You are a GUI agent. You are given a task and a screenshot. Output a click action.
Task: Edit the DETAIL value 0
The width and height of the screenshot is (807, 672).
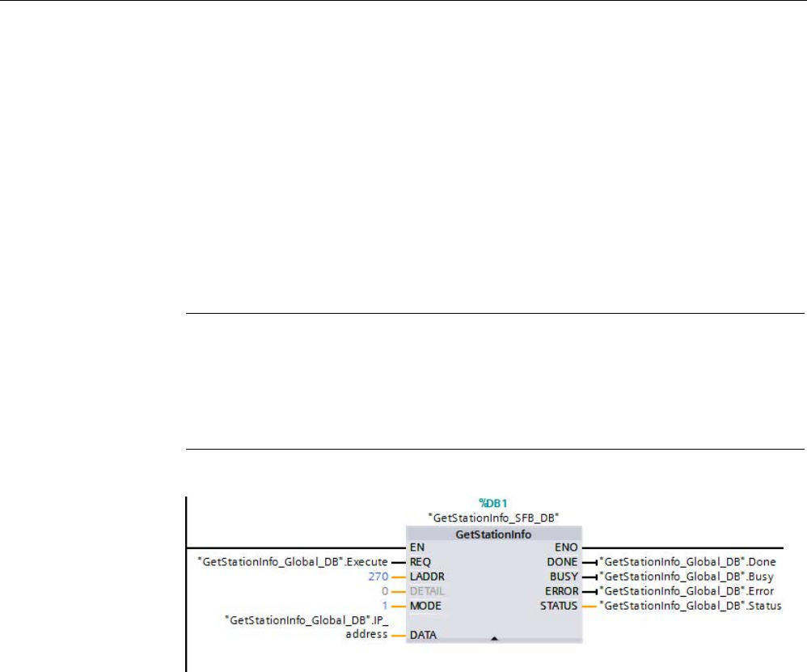click(x=385, y=591)
